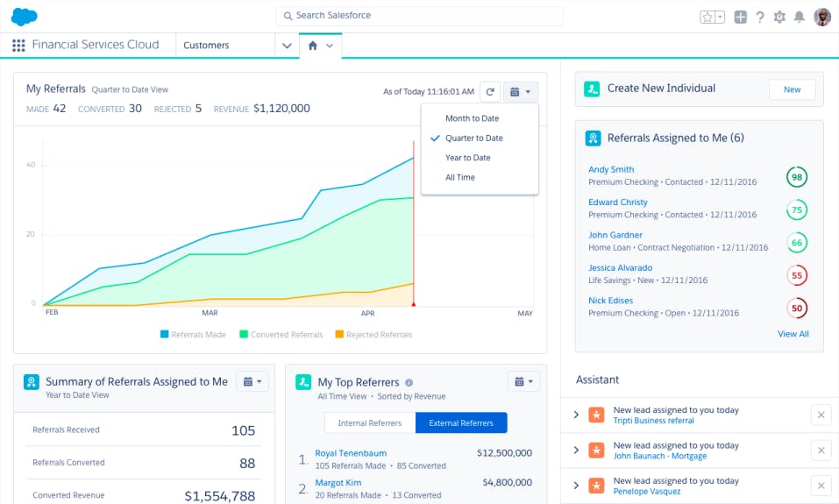Expand the Tripti Business referral assistant item

click(x=576, y=415)
